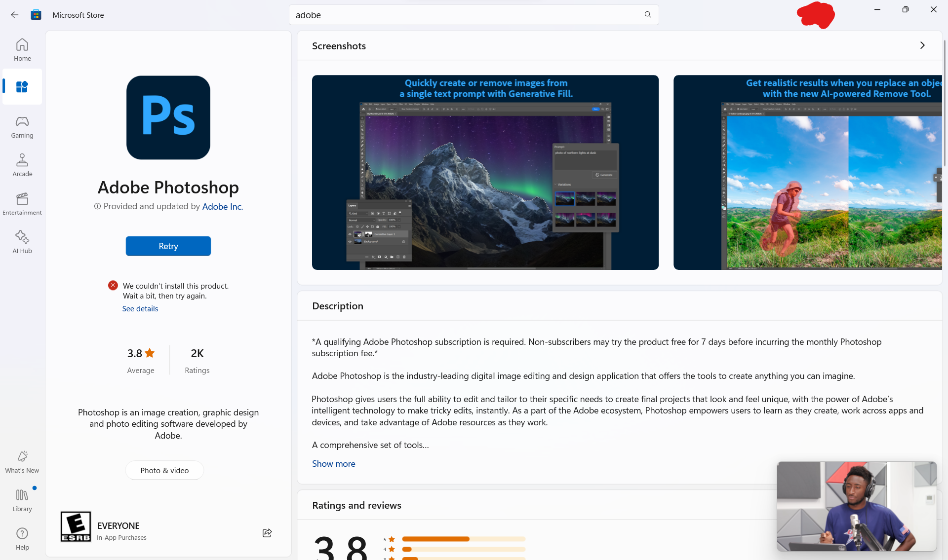This screenshot has height=560, width=948.
Task: Open What's New in sidebar
Action: pyautogui.click(x=22, y=462)
